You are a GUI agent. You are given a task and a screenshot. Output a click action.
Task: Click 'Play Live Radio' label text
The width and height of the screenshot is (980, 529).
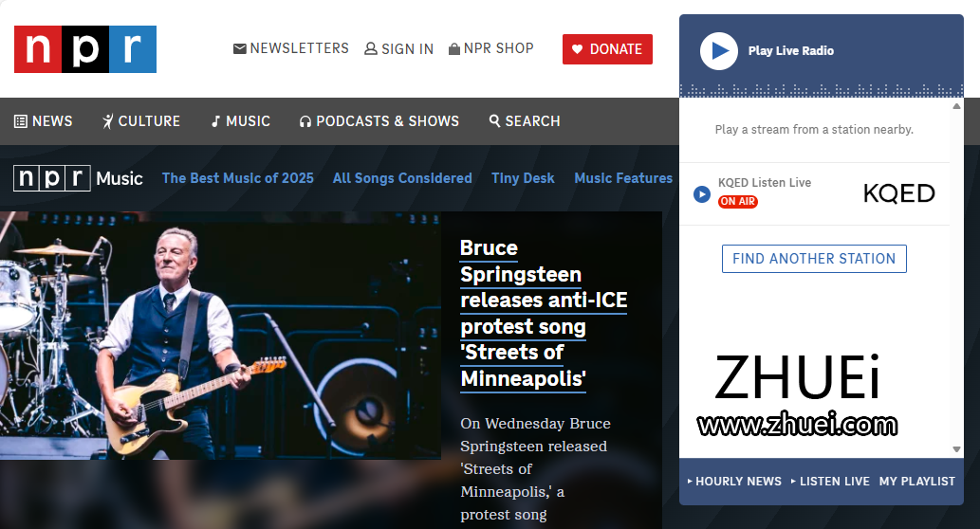click(x=790, y=50)
